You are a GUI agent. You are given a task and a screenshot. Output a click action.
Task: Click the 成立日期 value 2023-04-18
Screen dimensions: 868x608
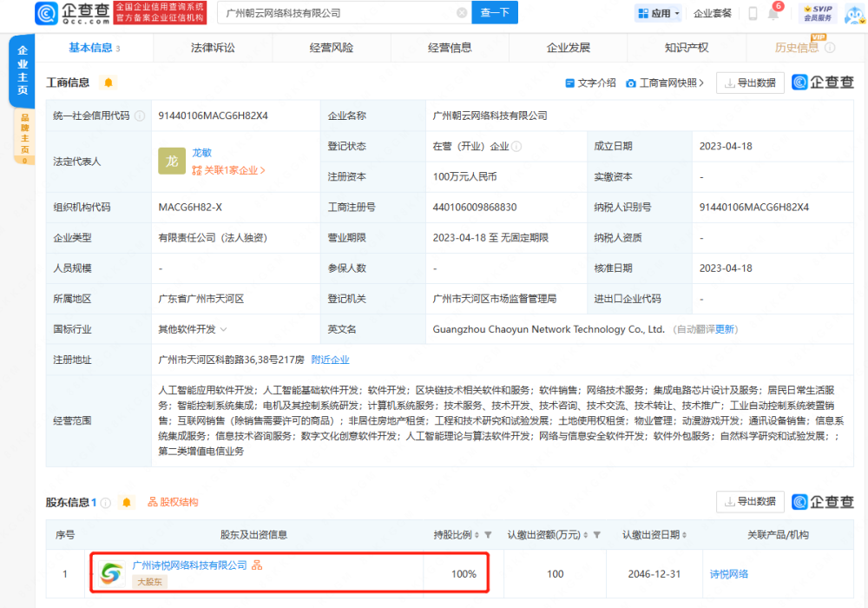tap(726, 146)
